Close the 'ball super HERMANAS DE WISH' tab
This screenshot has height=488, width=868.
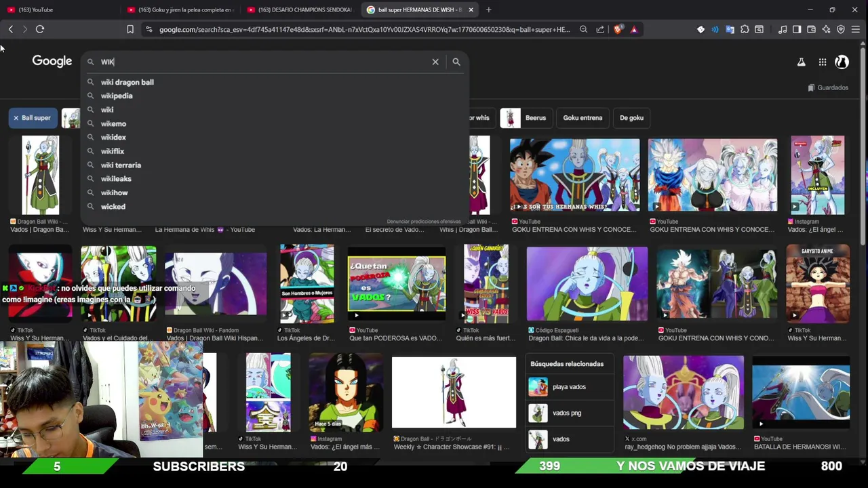click(x=471, y=9)
